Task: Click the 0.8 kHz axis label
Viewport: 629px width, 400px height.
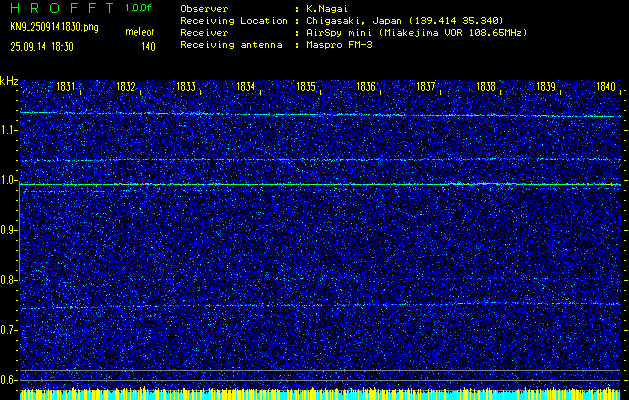Action: (x=7, y=280)
